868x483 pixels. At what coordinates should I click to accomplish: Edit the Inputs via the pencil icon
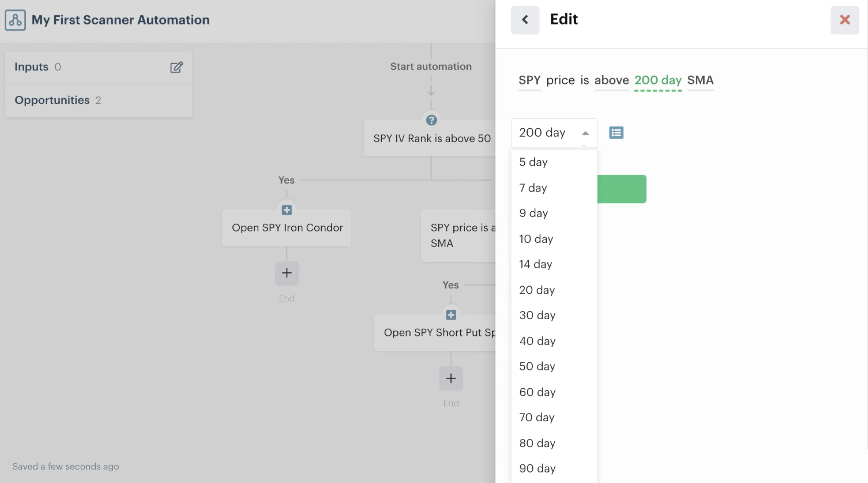pyautogui.click(x=176, y=67)
